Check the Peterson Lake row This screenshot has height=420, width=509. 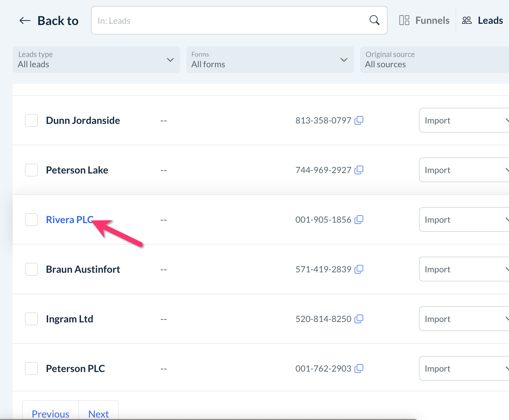click(x=32, y=170)
